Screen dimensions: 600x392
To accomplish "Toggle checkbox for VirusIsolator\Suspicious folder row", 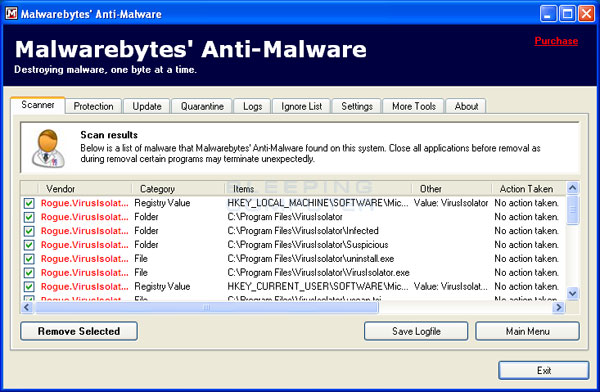I will [x=29, y=245].
